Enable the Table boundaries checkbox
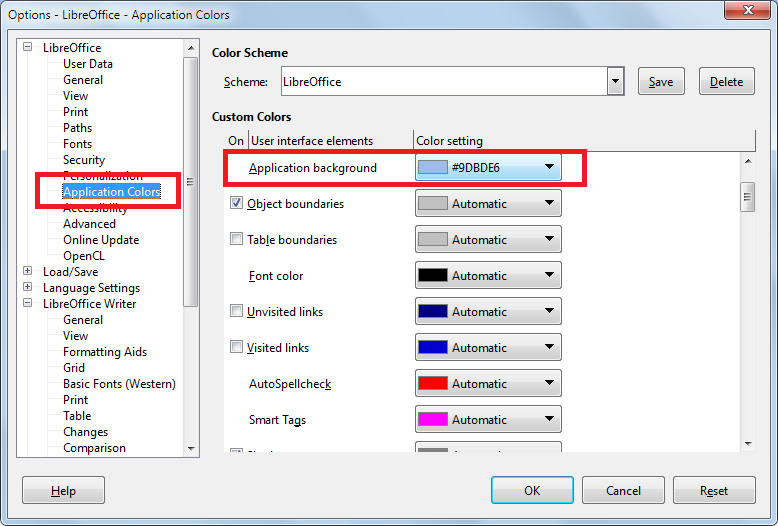This screenshot has height=526, width=778. click(236, 239)
